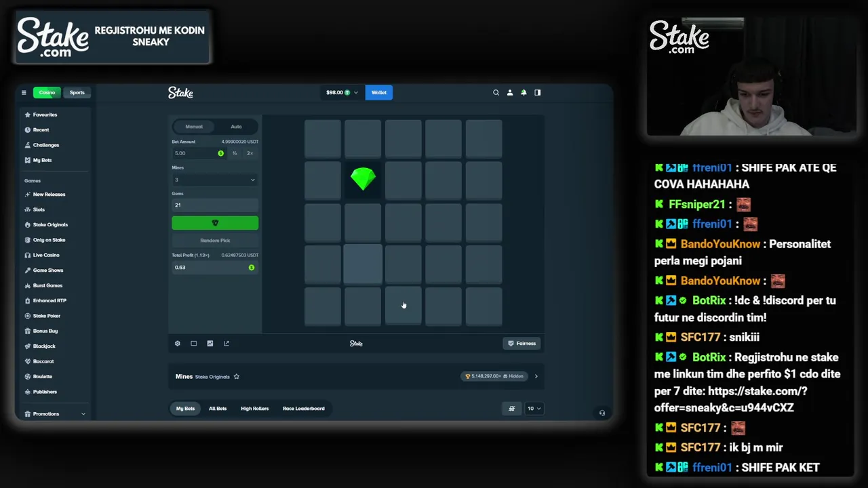Switch to the Casino section
This screenshot has width=868, height=488.
click(x=47, y=93)
